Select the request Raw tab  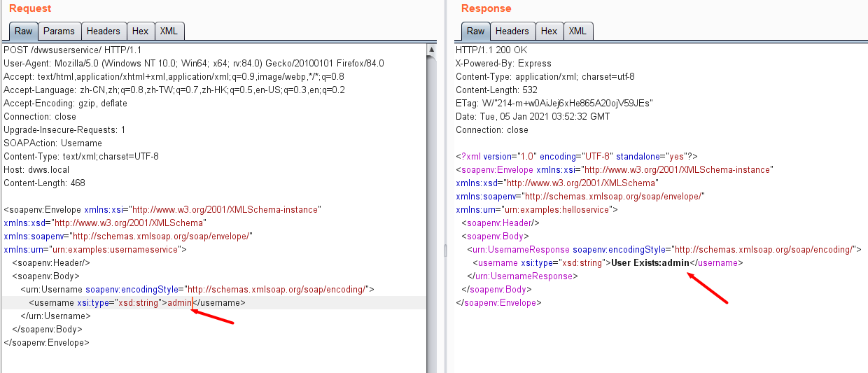(23, 31)
